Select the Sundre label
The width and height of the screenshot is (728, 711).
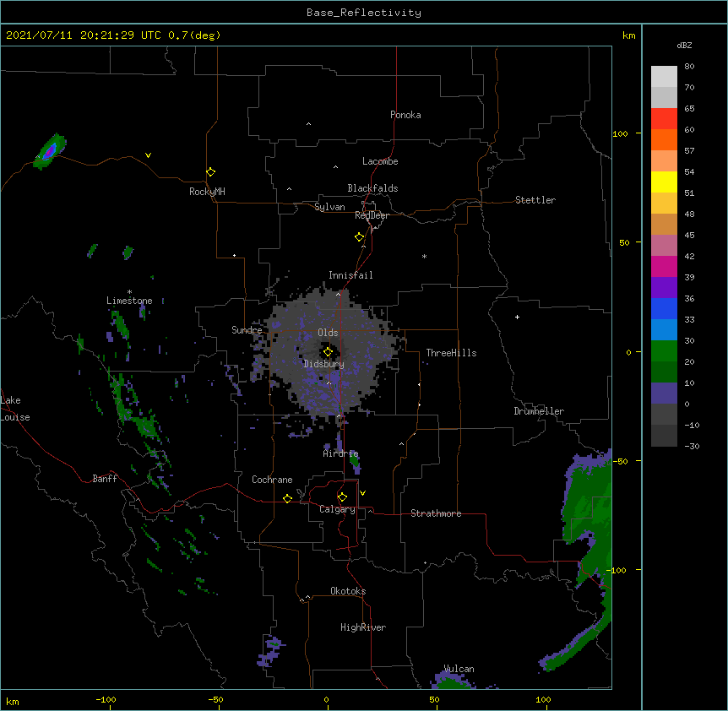click(x=247, y=330)
